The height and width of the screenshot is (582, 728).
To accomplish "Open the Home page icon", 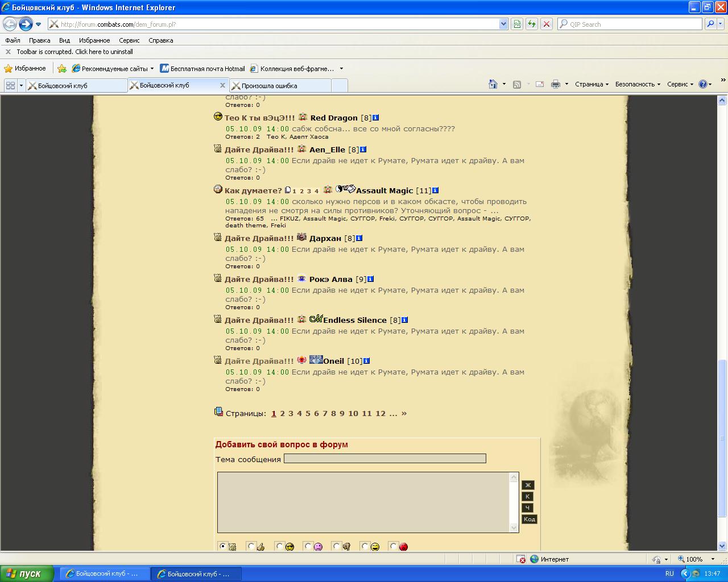I will coord(493,84).
